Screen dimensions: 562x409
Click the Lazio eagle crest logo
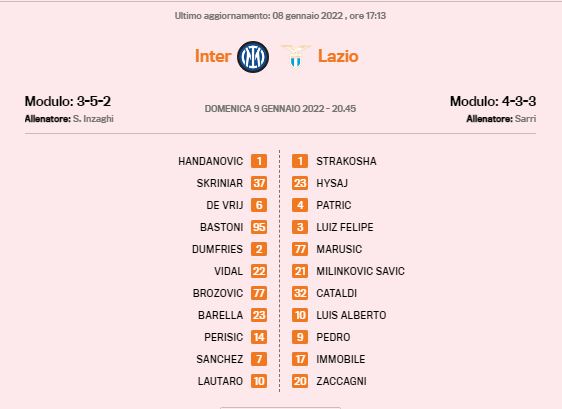(296, 56)
